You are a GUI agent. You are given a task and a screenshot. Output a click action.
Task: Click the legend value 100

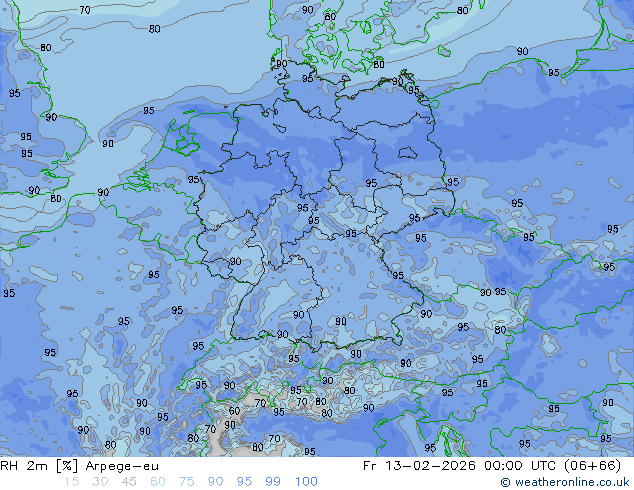tap(306, 482)
